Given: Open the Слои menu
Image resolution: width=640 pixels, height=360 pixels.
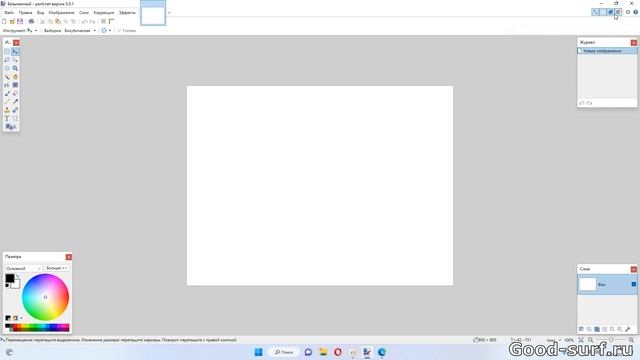Looking at the screenshot, I should point(84,13).
